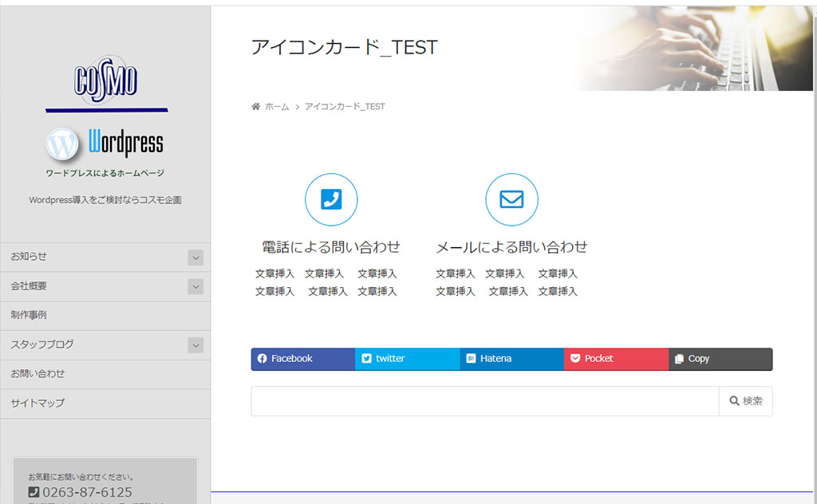Click into the search text field
817x504 pixels.
click(x=484, y=401)
